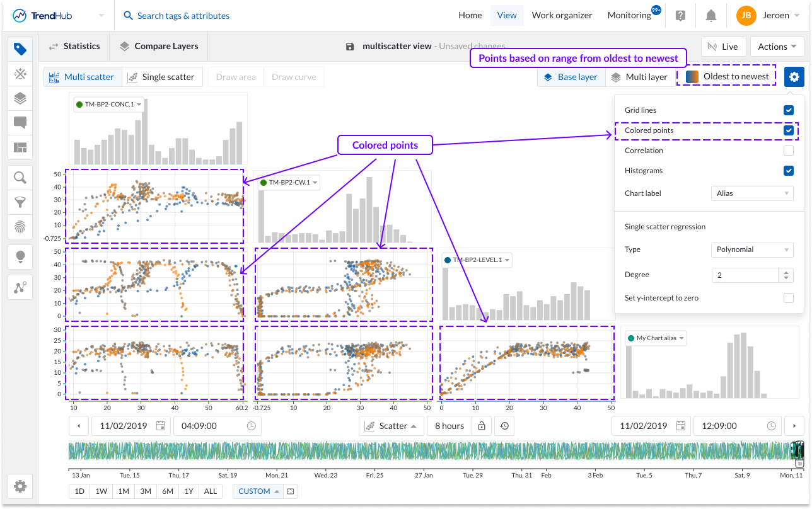Go to Work organizer in top menu
The image size is (812, 509).
tap(562, 16)
